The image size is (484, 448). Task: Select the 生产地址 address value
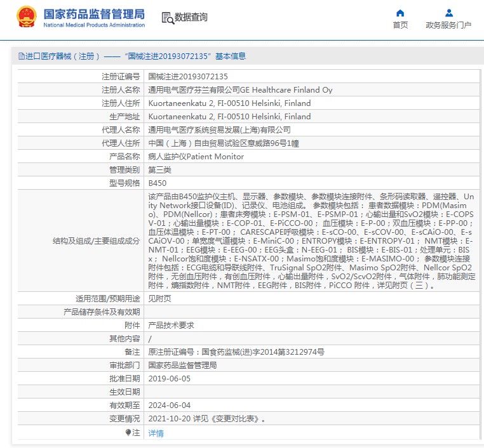pyautogui.click(x=229, y=117)
